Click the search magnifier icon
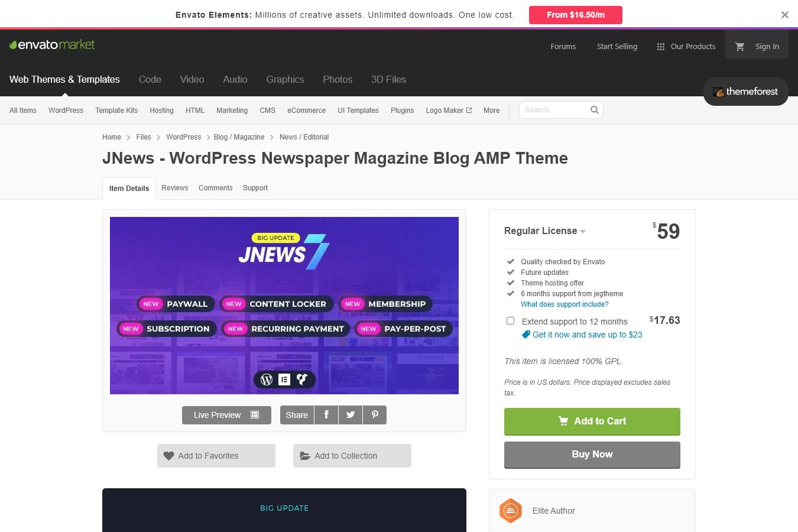The image size is (798, 532). click(x=595, y=110)
